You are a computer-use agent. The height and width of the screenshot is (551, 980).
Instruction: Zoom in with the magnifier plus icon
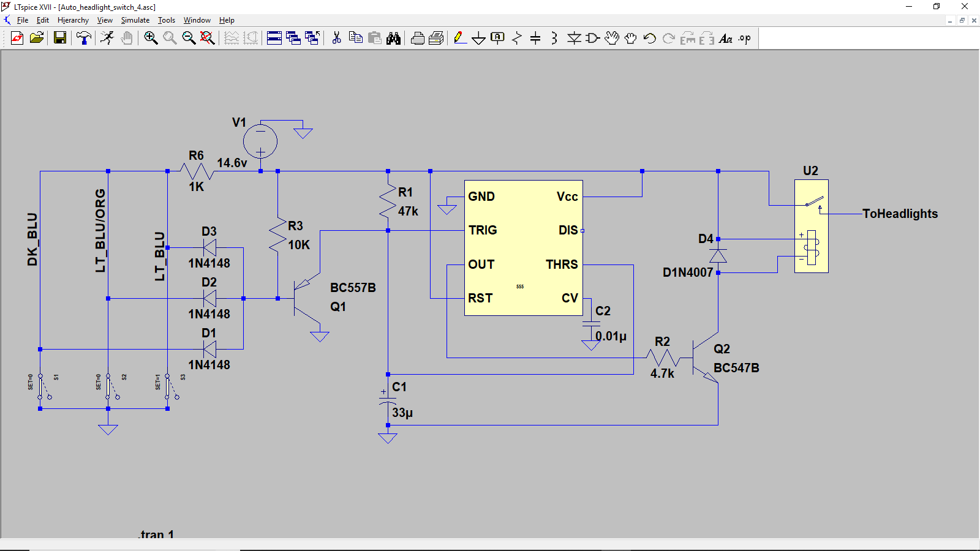click(151, 39)
